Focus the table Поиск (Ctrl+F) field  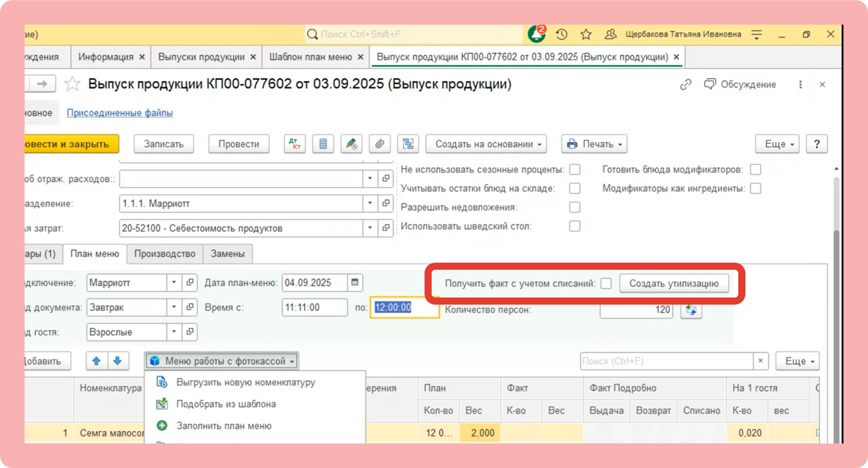pyautogui.click(x=667, y=361)
